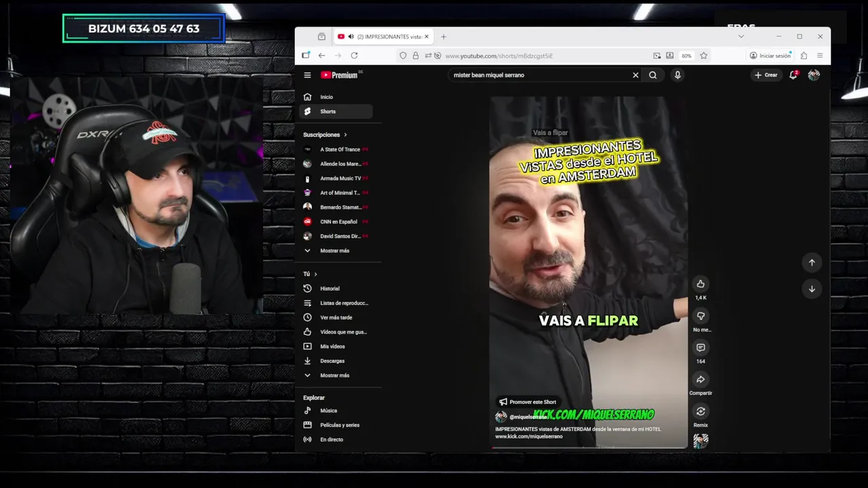Bookmark the page with the star
868x488 pixels.
tap(704, 56)
